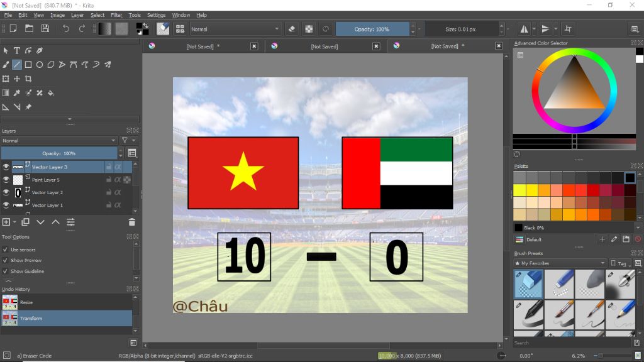Select the Calligraphy tool
Screen dimensions: 644x362
click(x=40, y=50)
